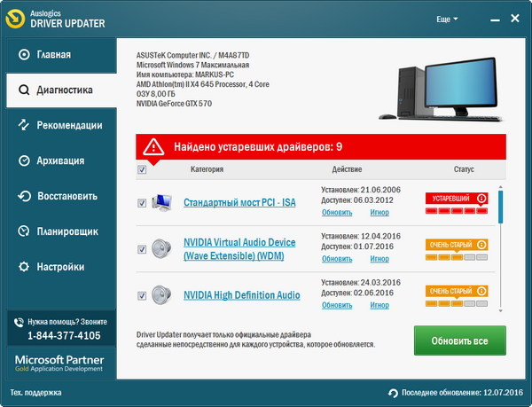Close the Driver Updater window
Screen dimensions: 532x407
[515, 19]
